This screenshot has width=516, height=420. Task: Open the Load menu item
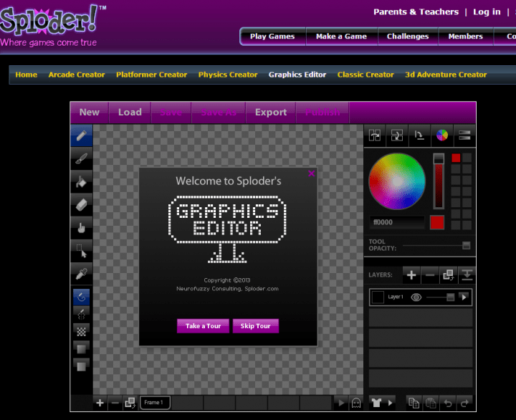pos(130,113)
